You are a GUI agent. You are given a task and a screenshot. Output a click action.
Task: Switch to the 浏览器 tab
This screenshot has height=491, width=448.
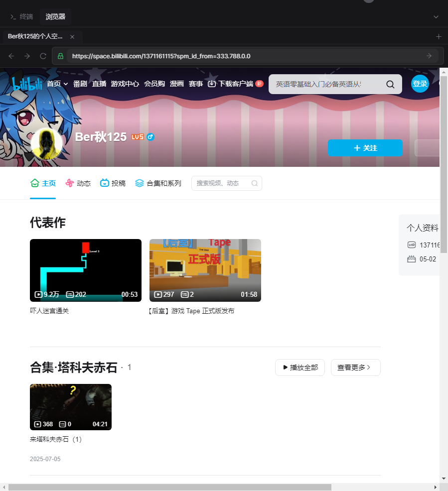tap(55, 16)
